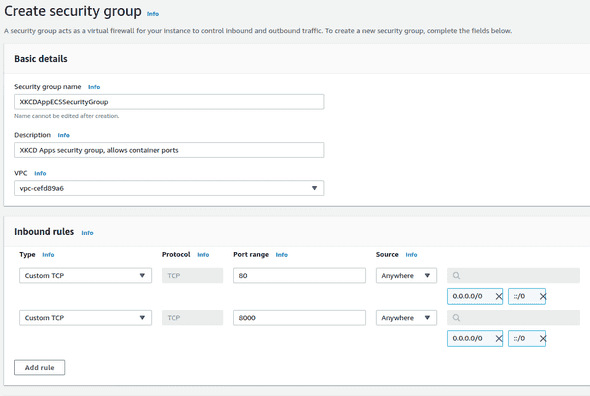Click the disabled TCP protocol field for port 80
The height and width of the screenshot is (396, 590).
coord(192,276)
